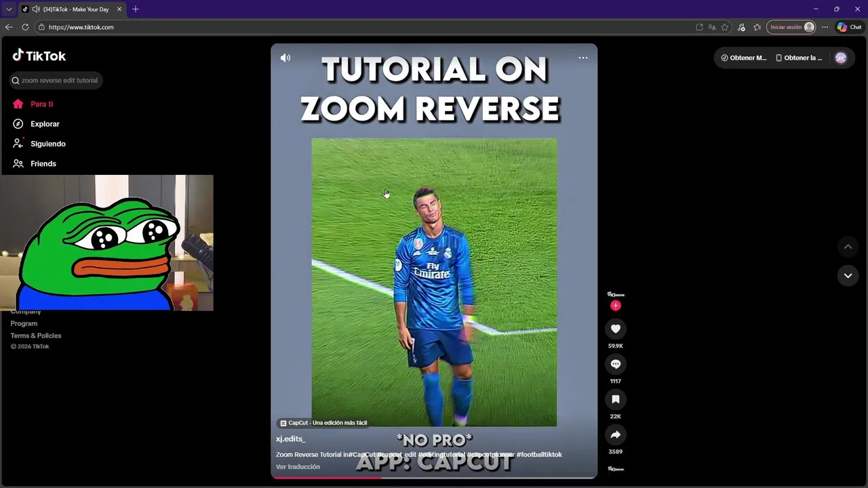The width and height of the screenshot is (868, 488).
Task: Go to the Siguiendo feed
Action: [39, 144]
